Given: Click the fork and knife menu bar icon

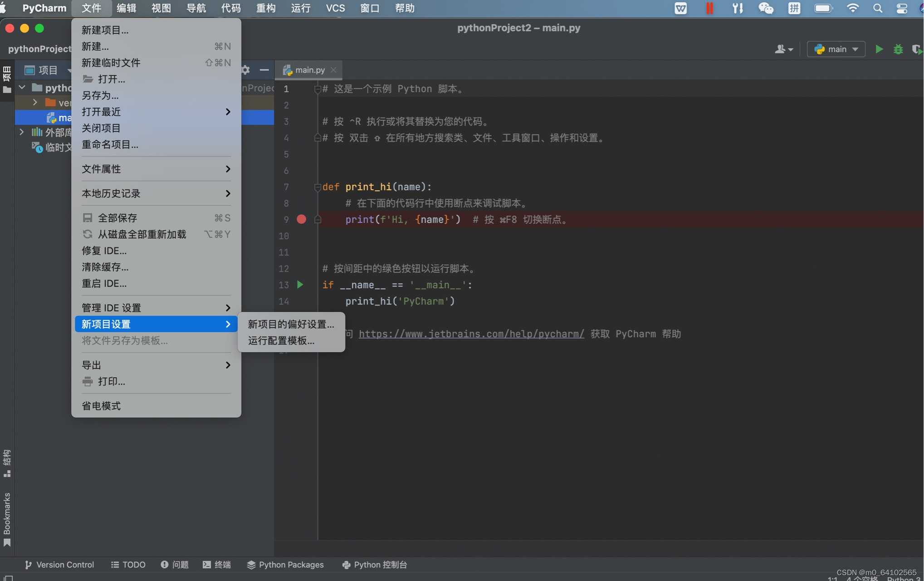Looking at the screenshot, I should [x=738, y=8].
